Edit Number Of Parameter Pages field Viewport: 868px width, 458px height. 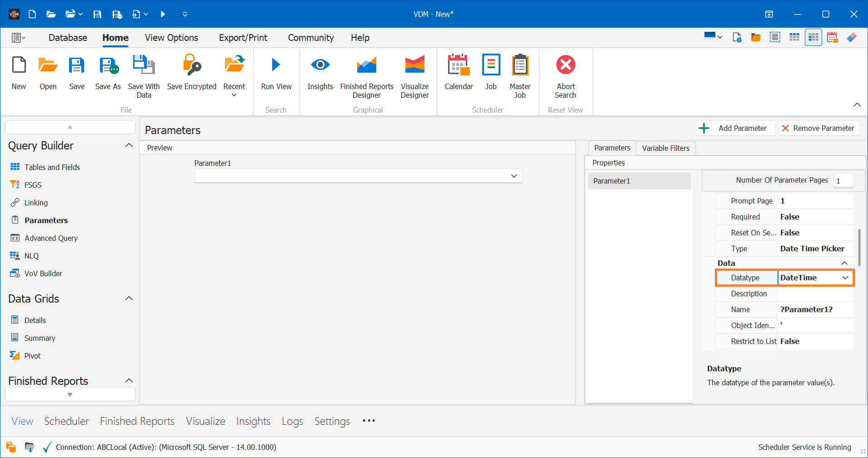[x=843, y=180]
